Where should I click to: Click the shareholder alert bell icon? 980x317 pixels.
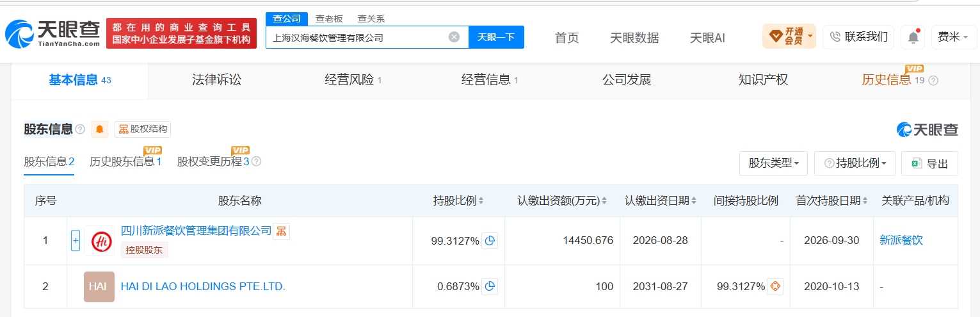(99, 129)
